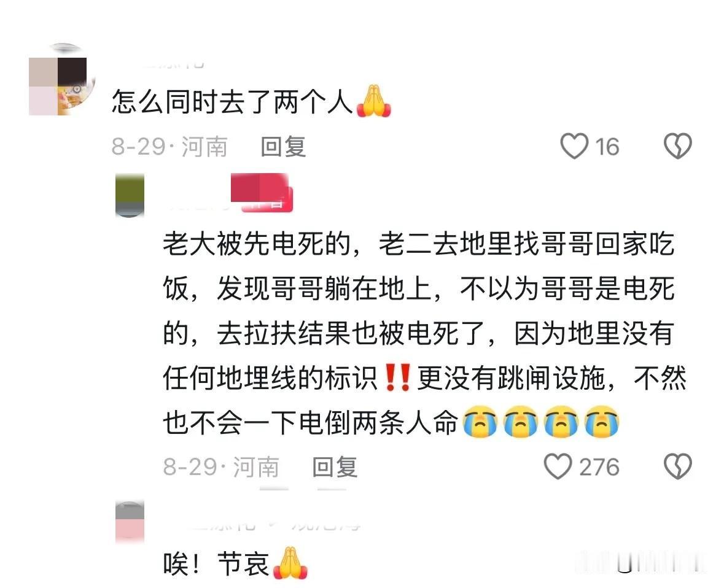Reply to the long comment starting "老大被先电死的"

pyautogui.click(x=335, y=466)
